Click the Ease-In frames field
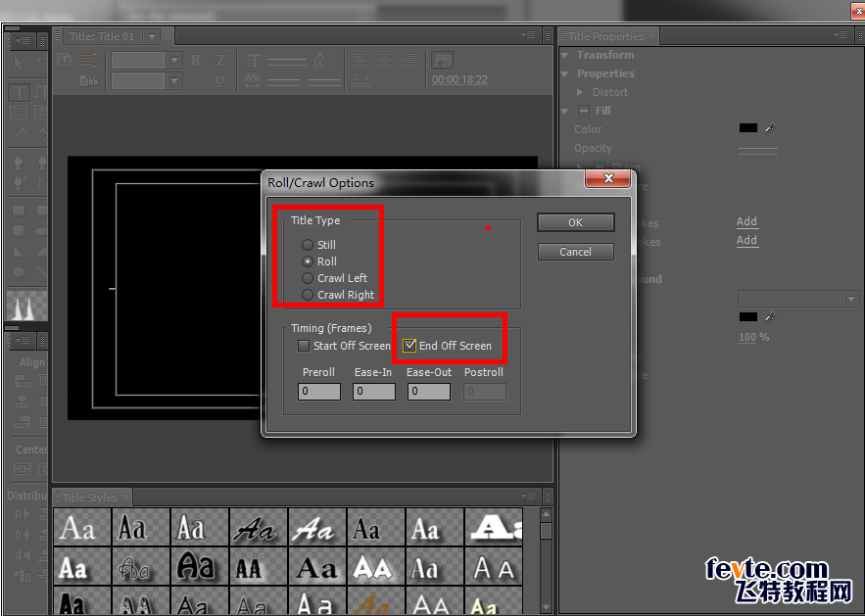 (374, 392)
